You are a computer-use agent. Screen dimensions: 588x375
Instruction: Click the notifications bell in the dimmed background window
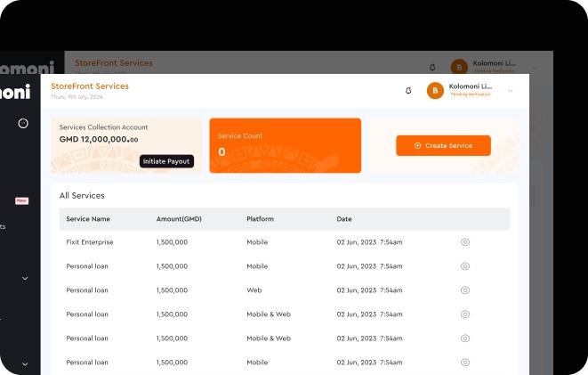pos(432,67)
